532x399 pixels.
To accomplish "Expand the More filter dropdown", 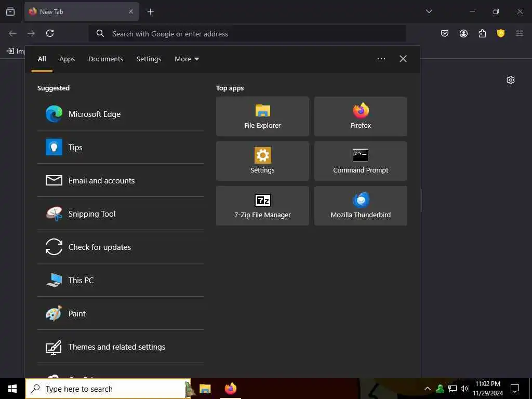I will pos(187,59).
